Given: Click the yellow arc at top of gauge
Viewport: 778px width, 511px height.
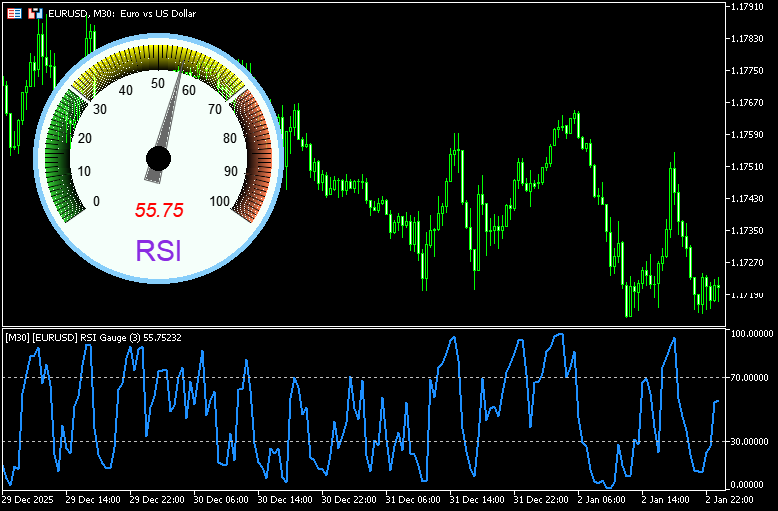Looking at the screenshot, I should [158, 61].
